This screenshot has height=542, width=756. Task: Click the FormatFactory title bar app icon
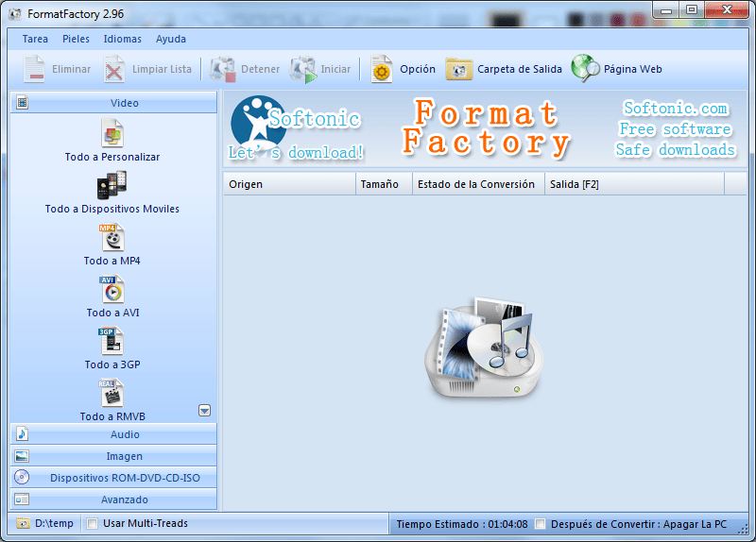(x=15, y=14)
